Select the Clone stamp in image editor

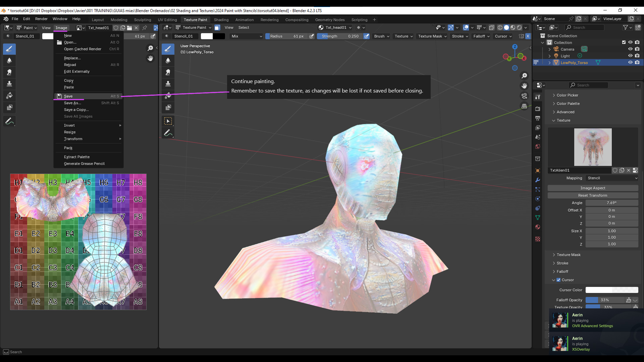click(x=9, y=84)
